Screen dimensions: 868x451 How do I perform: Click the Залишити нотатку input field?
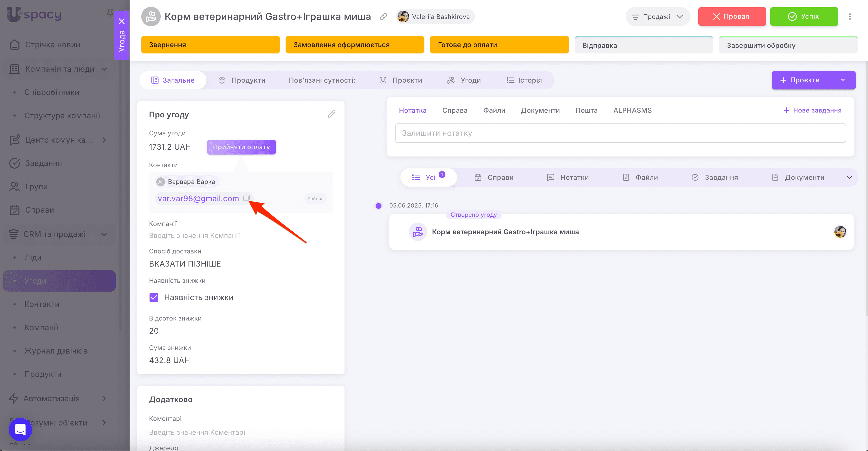(x=620, y=133)
